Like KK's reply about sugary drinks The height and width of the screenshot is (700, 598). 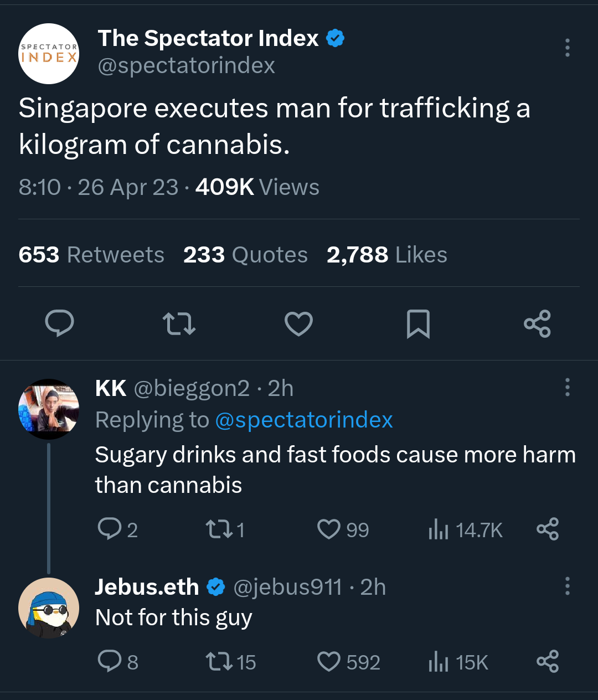point(329,529)
